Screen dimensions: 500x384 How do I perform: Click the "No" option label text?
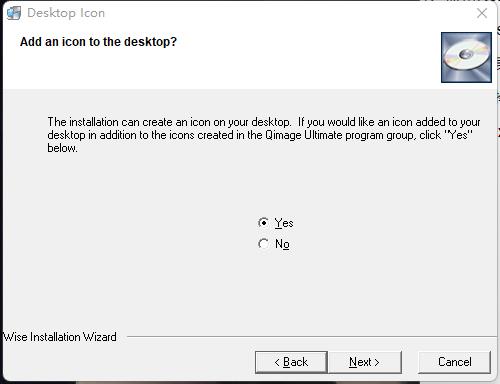pyautogui.click(x=282, y=244)
